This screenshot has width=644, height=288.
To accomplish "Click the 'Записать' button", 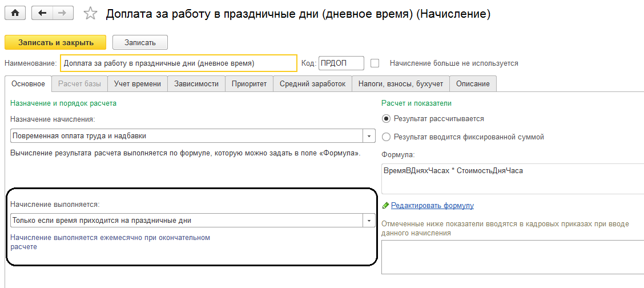I will 140,42.
